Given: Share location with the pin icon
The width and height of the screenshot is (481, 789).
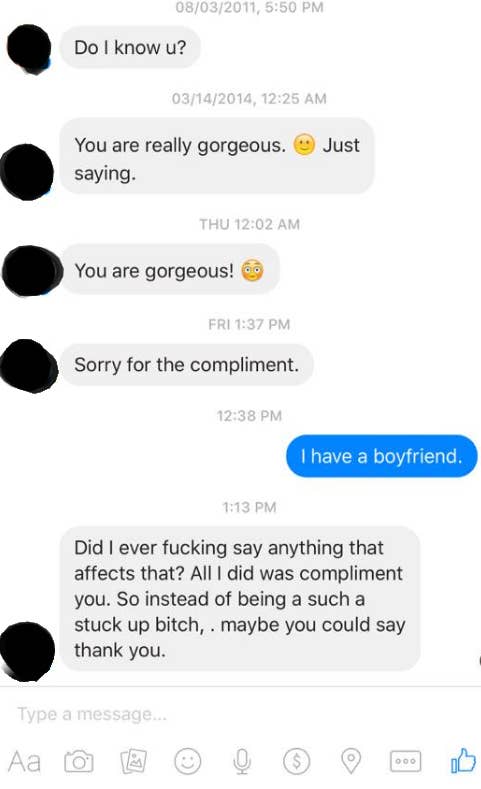Looking at the screenshot, I should point(351,761).
